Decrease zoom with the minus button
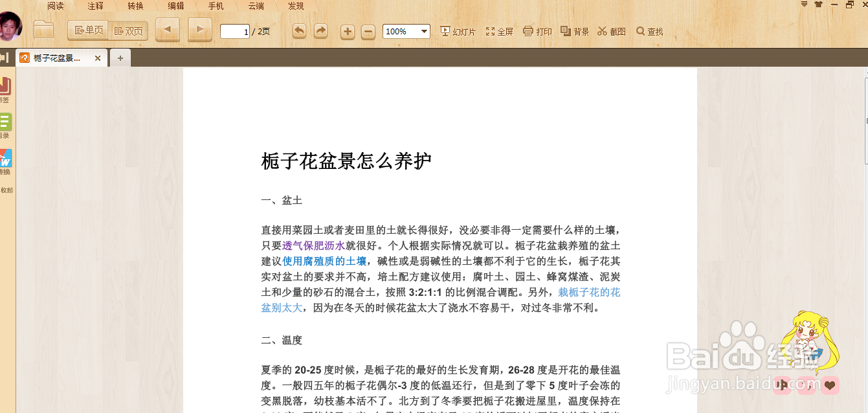Screen dimensions: 868x413 pyautogui.click(x=368, y=30)
